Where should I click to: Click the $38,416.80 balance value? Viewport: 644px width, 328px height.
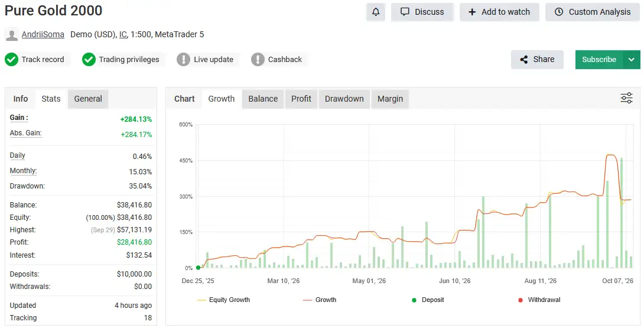pyautogui.click(x=134, y=205)
